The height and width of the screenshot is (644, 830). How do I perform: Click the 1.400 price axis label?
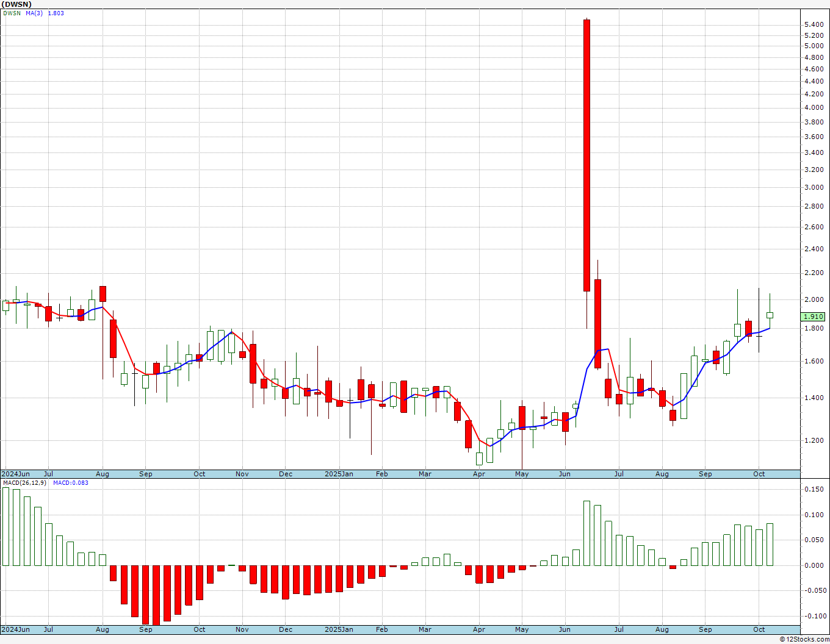[x=814, y=398]
